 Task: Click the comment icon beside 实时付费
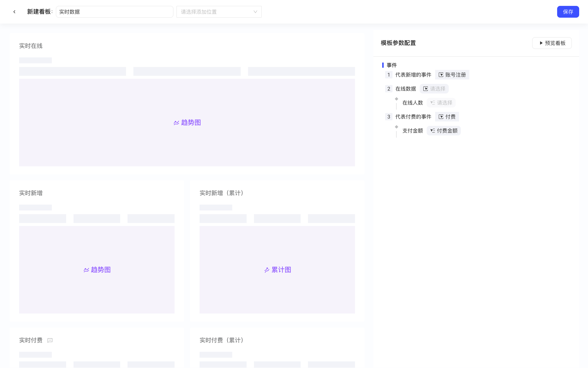50,340
